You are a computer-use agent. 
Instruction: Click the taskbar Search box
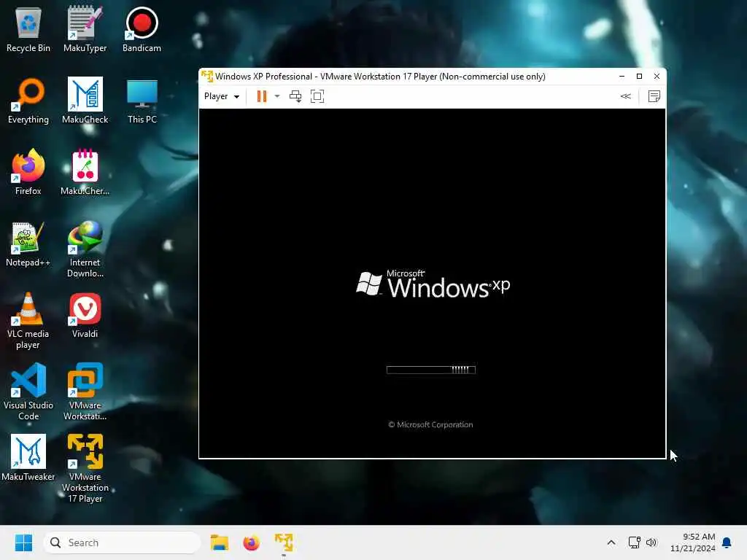click(122, 542)
